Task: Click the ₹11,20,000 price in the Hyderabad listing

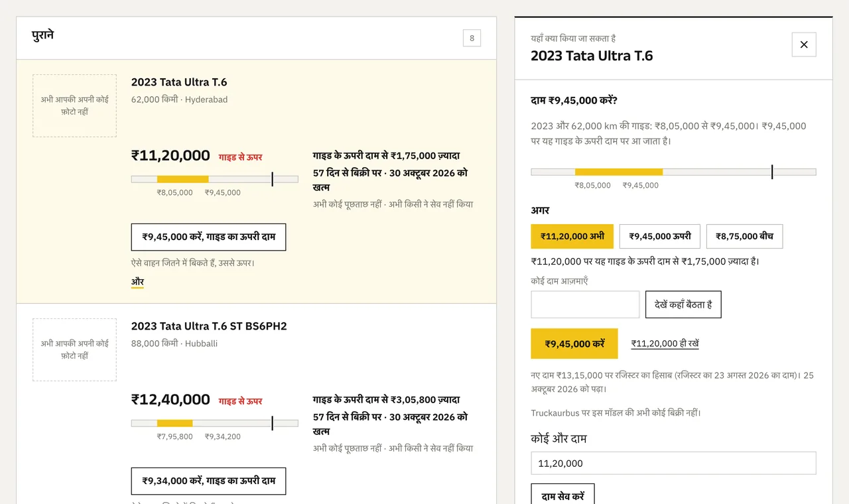Action: point(170,155)
